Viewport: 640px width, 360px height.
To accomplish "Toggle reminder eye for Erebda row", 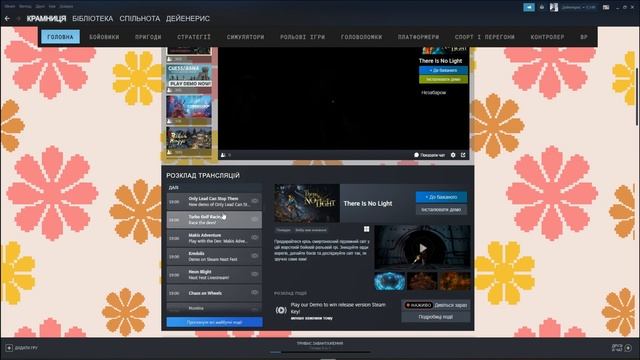I will coord(255,256).
